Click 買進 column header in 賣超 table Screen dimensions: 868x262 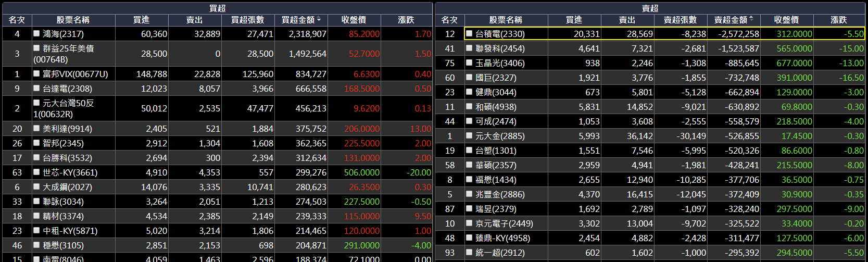click(574, 20)
